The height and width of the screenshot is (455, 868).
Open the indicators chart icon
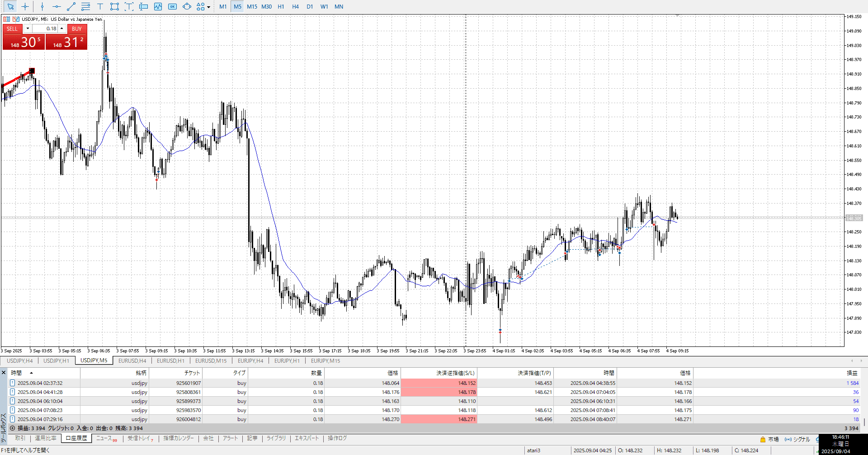[158, 6]
